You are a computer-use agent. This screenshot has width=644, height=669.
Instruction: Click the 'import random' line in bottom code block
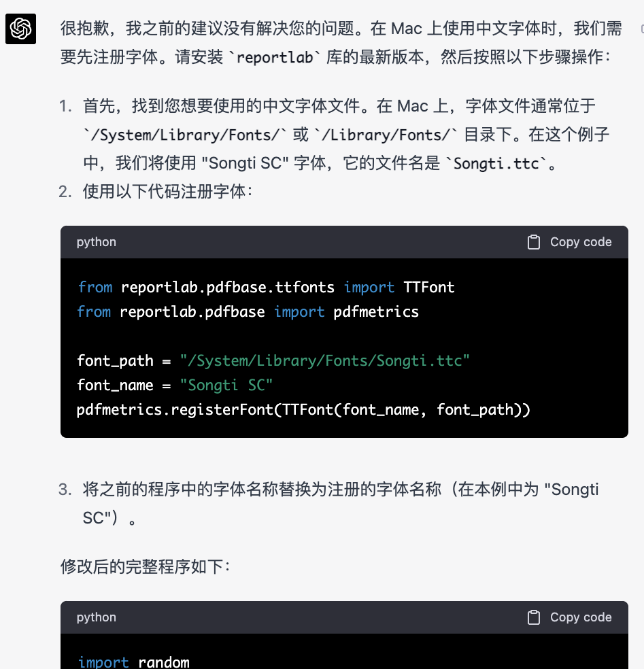tap(135, 661)
